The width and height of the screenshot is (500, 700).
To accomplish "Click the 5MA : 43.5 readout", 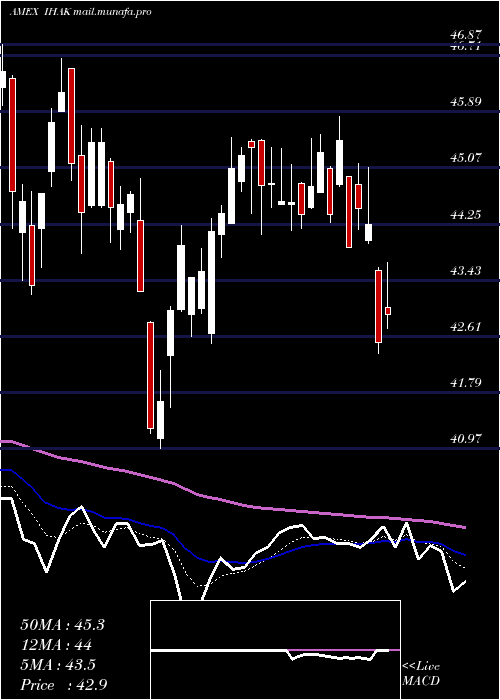I will point(58,665).
